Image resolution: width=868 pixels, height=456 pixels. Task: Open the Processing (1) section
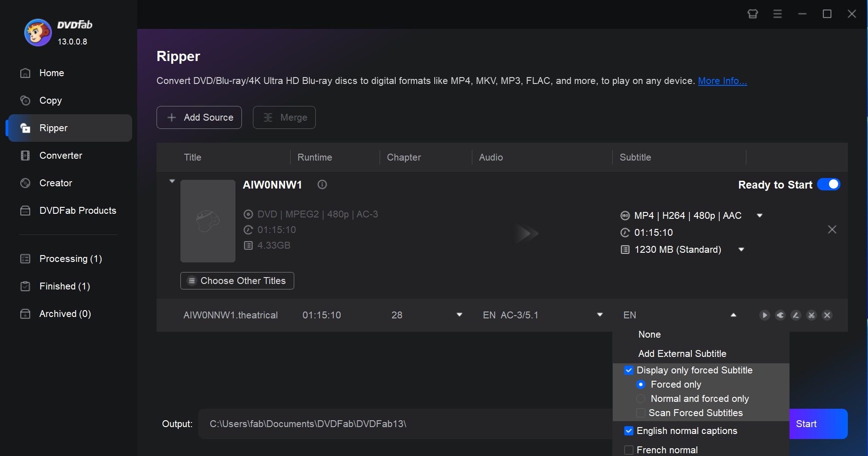pos(70,259)
